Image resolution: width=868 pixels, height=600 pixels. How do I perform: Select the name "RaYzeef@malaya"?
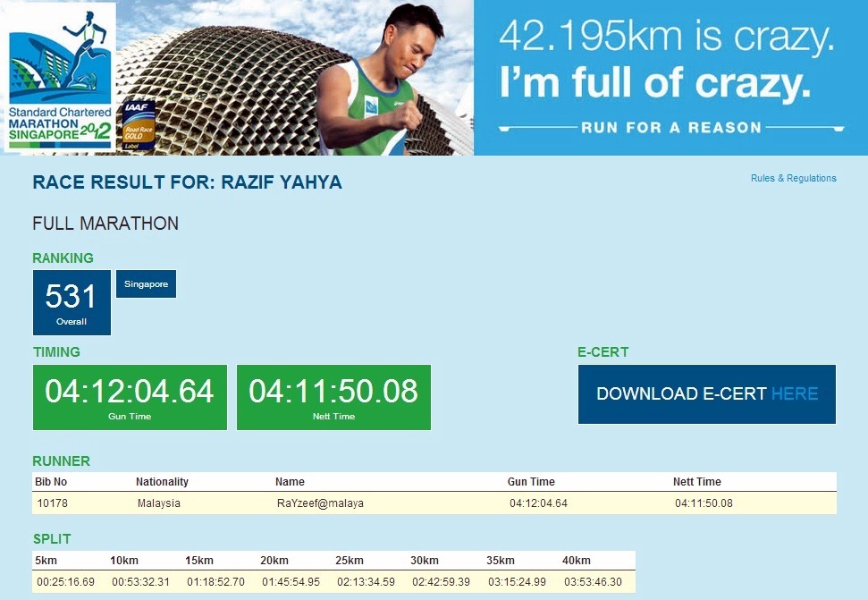[x=321, y=503]
